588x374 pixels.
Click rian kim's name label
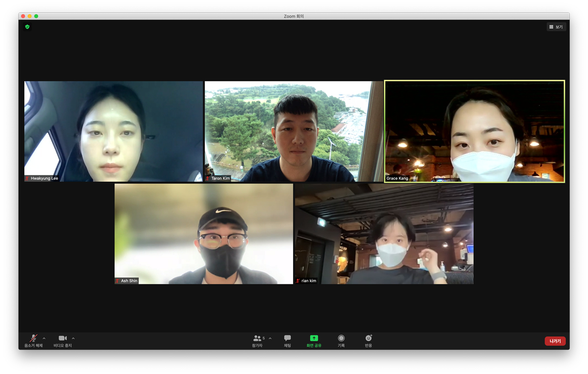(x=309, y=281)
